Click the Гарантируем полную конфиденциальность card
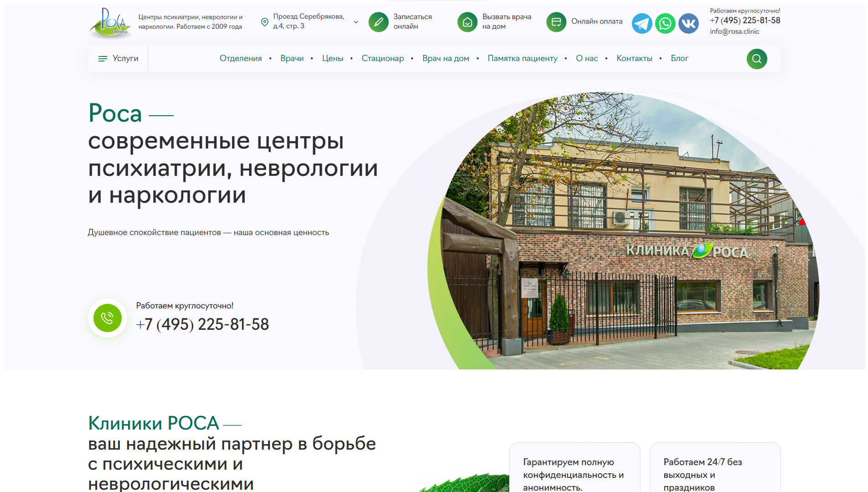The width and height of the screenshot is (868, 492). click(575, 468)
